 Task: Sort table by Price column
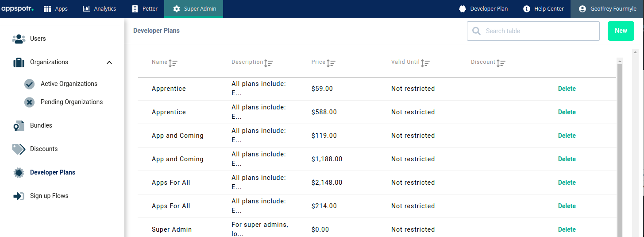click(x=331, y=63)
